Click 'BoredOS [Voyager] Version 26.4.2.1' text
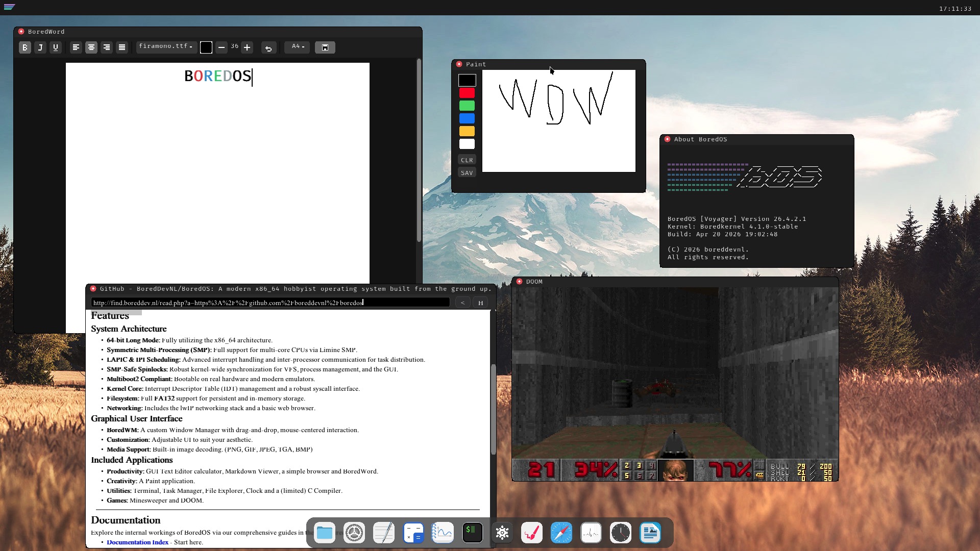Screen dimensions: 980x551 [x=737, y=219]
